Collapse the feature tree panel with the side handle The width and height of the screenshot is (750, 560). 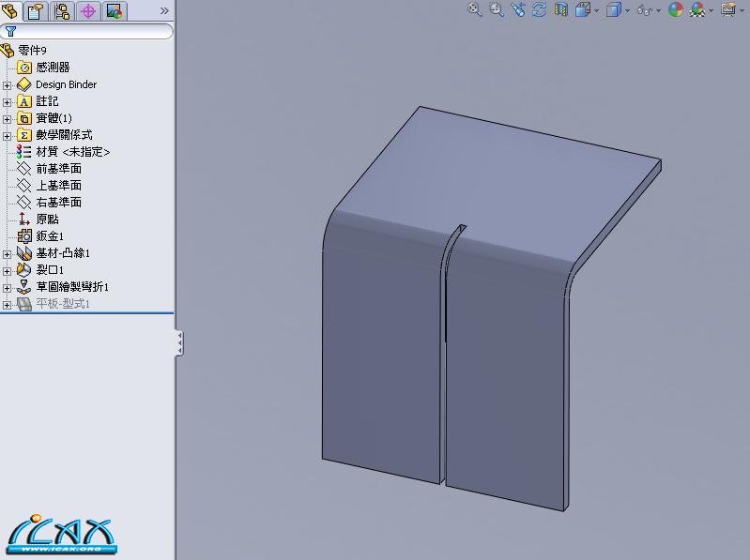pos(179,343)
